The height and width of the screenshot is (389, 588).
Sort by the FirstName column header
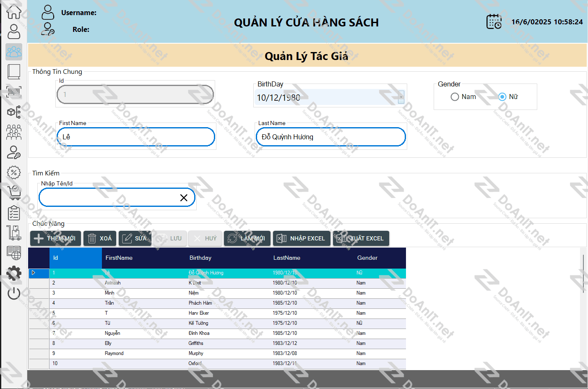pos(144,258)
